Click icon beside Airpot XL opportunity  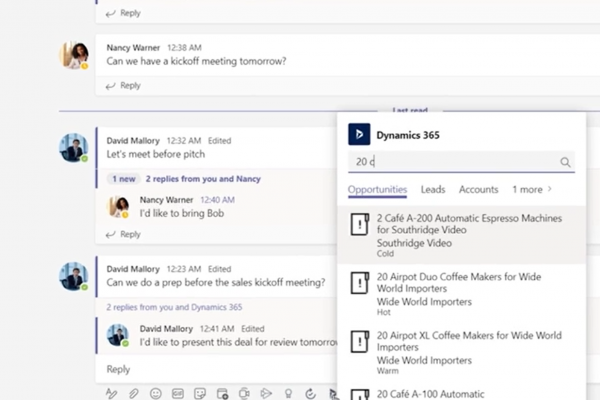tap(360, 341)
